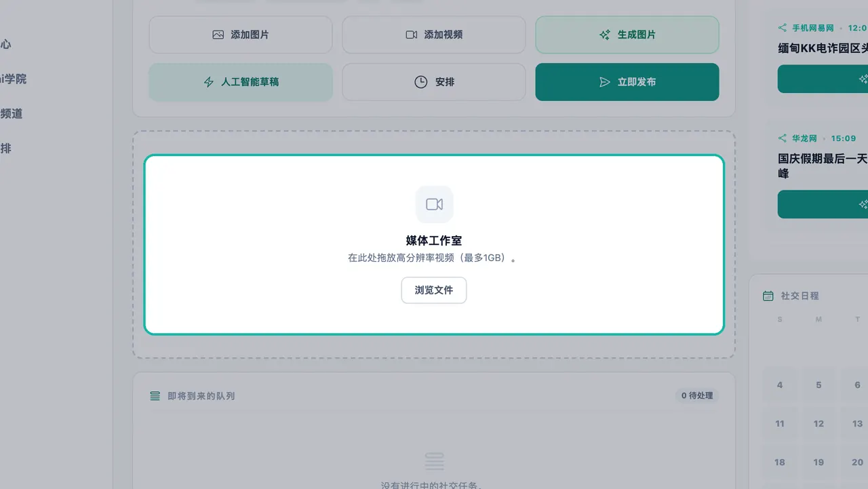The image size is (868, 489).
Task: Select day 19 in the calendar
Action: (818, 462)
